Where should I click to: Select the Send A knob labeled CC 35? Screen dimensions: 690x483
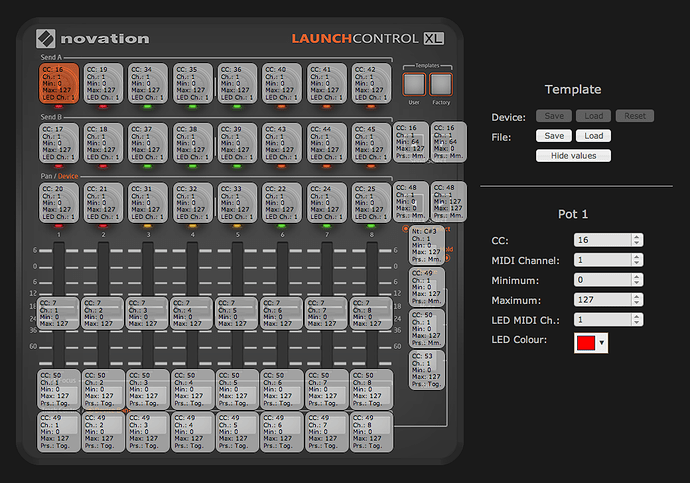[193, 83]
